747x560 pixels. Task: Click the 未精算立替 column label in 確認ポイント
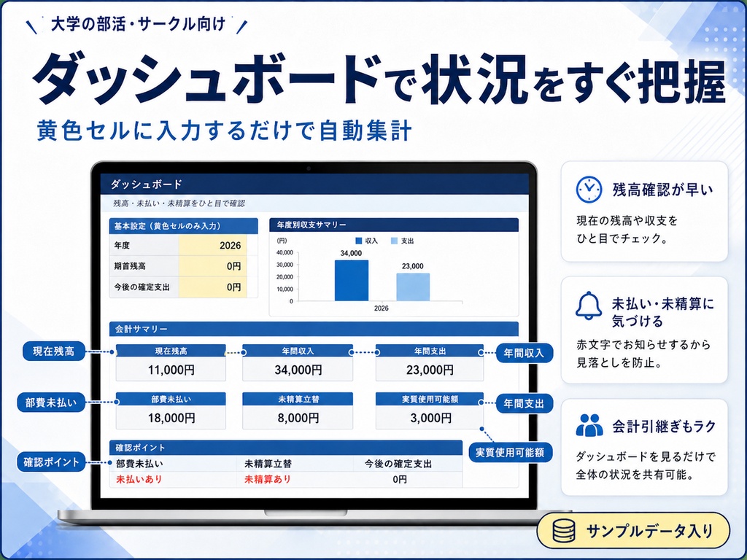(268, 464)
